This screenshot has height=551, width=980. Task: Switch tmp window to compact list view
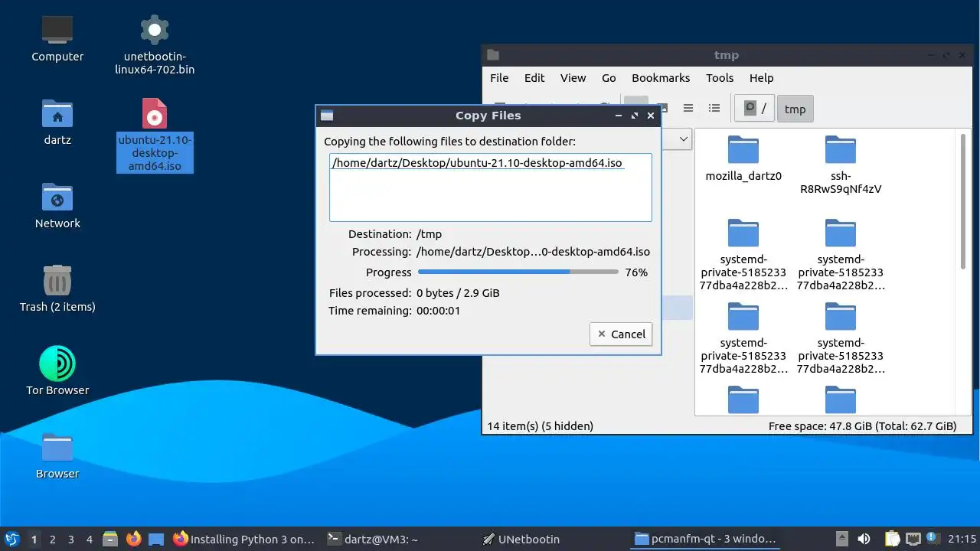click(x=688, y=109)
